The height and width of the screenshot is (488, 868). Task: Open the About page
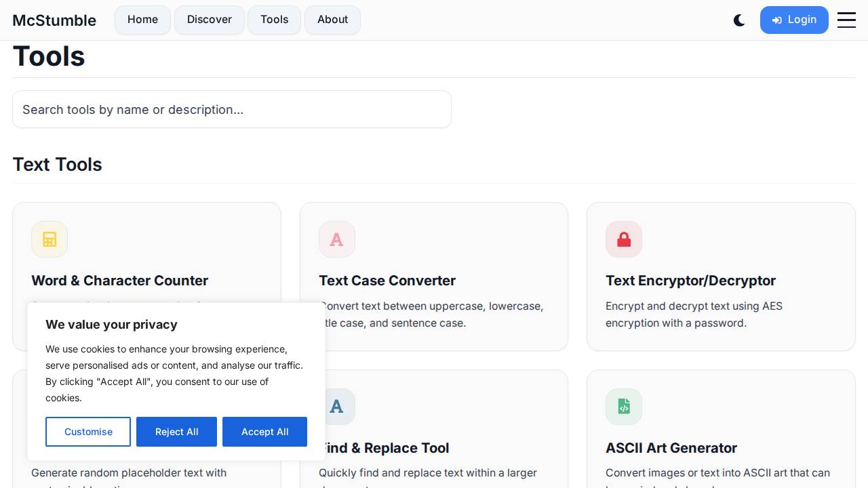coord(332,20)
